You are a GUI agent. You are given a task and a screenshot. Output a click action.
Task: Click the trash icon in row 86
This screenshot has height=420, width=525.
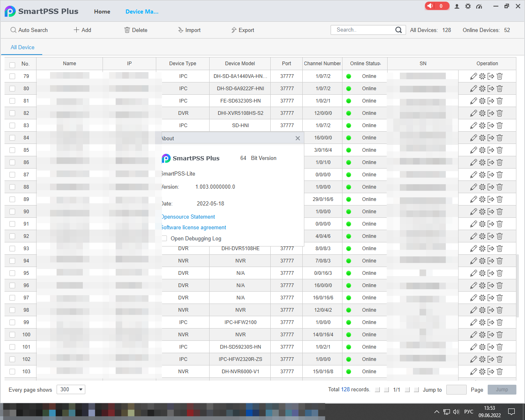[x=500, y=162]
